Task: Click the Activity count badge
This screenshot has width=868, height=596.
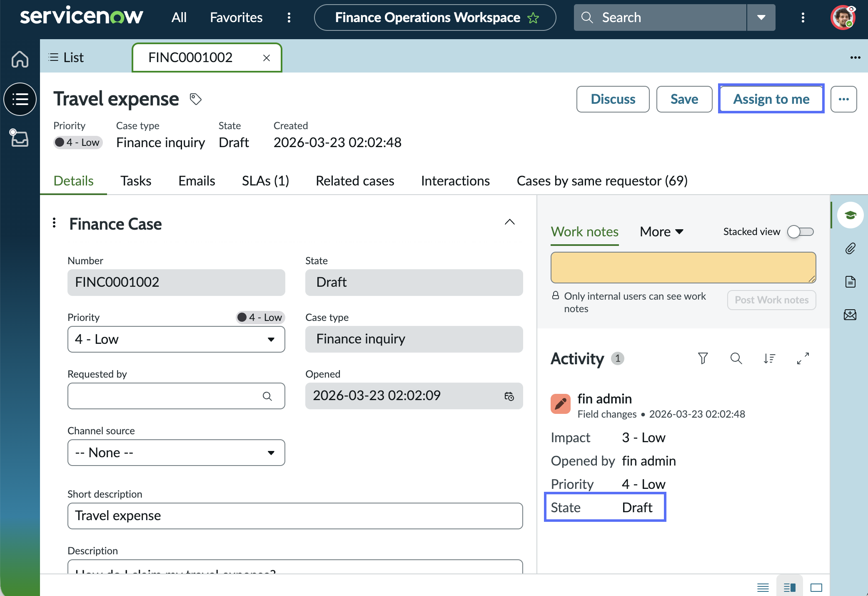Action: [618, 358]
